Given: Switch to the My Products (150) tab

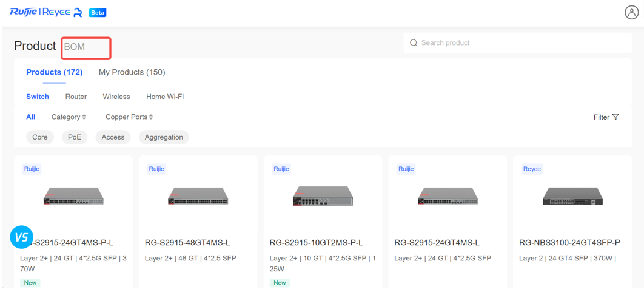Looking at the screenshot, I should pyautogui.click(x=132, y=72).
